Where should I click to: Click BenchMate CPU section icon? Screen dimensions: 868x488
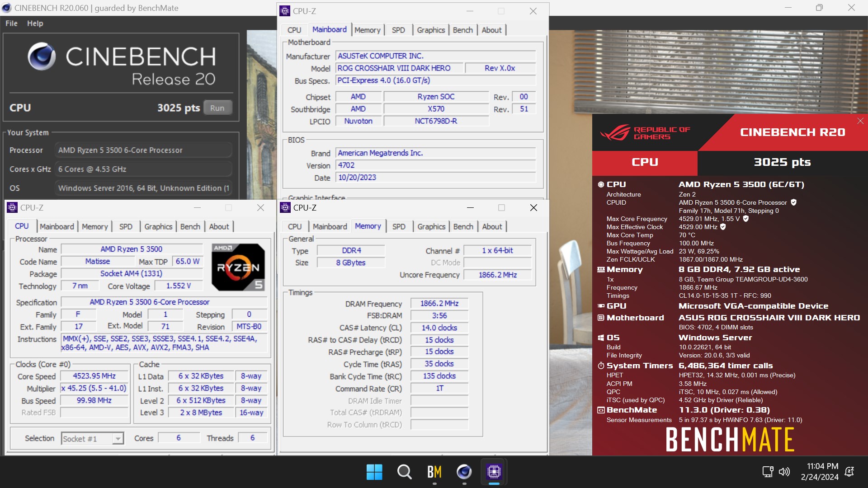pyautogui.click(x=601, y=184)
